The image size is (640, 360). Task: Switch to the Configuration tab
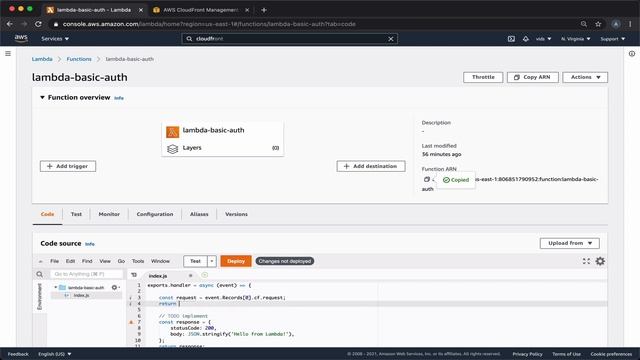(x=155, y=214)
